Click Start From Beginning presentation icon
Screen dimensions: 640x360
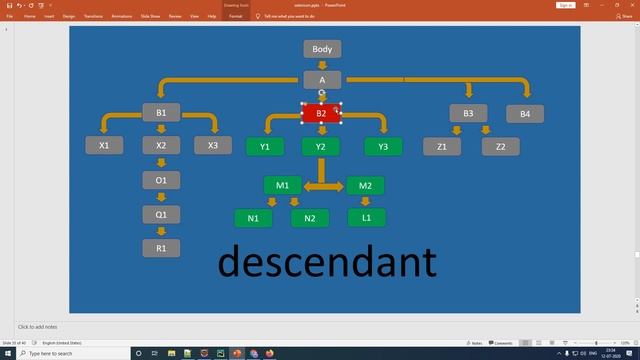(41, 5)
